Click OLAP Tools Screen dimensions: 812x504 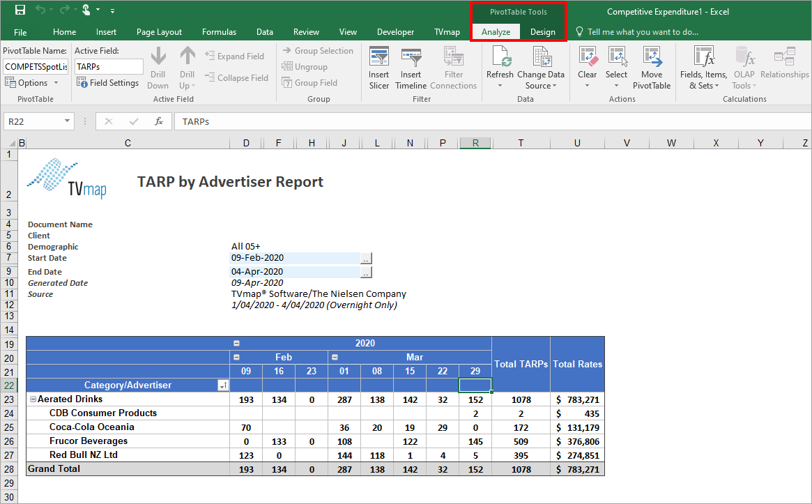[744, 68]
